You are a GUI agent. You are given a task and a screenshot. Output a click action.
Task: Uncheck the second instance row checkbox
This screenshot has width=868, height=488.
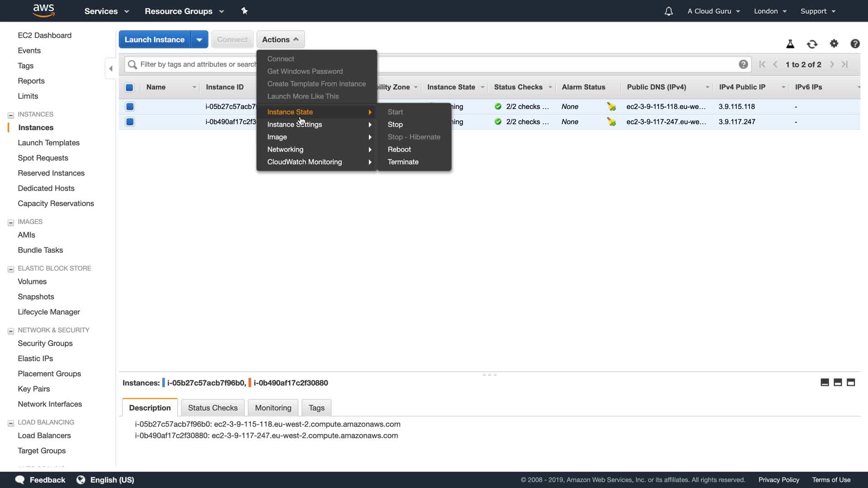pyautogui.click(x=130, y=122)
